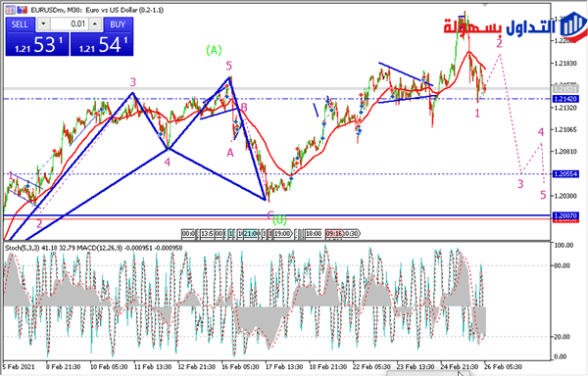Click the 10 Feb 05:30 date label

tap(110, 366)
